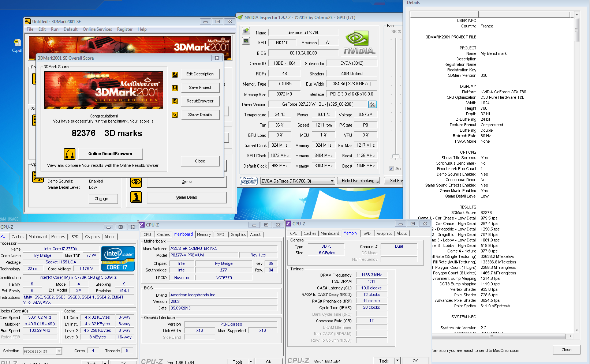590x364 pixels.
Task: Click the Change... button for demo settings
Action: coord(103,199)
